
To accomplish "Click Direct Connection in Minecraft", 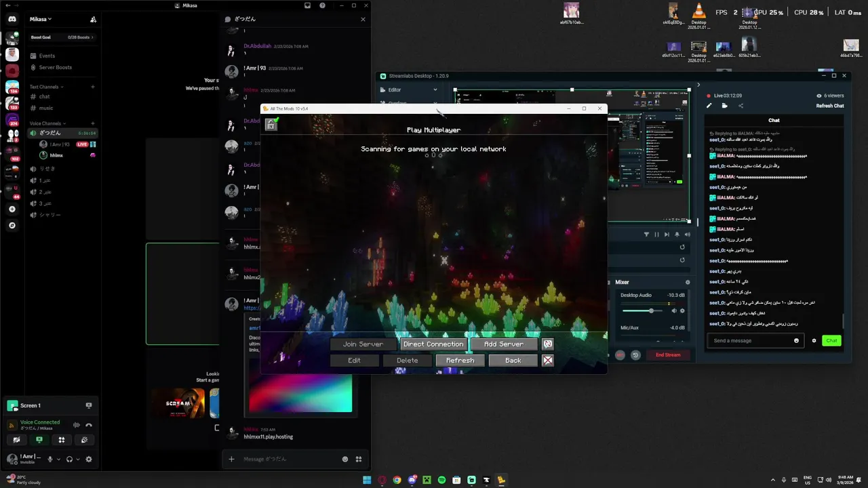I will (x=433, y=344).
